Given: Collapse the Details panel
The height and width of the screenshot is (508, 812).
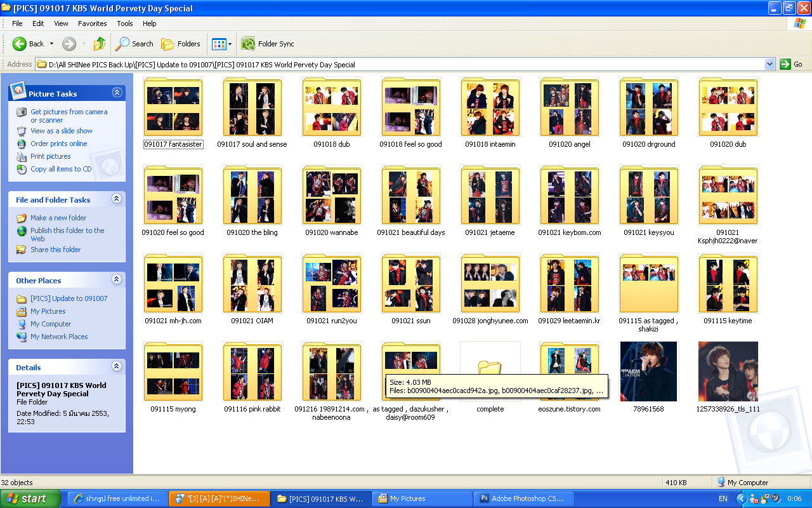Looking at the screenshot, I should (x=117, y=366).
